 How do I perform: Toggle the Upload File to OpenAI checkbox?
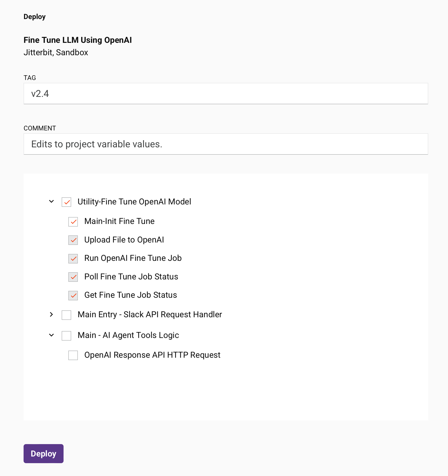tap(73, 240)
